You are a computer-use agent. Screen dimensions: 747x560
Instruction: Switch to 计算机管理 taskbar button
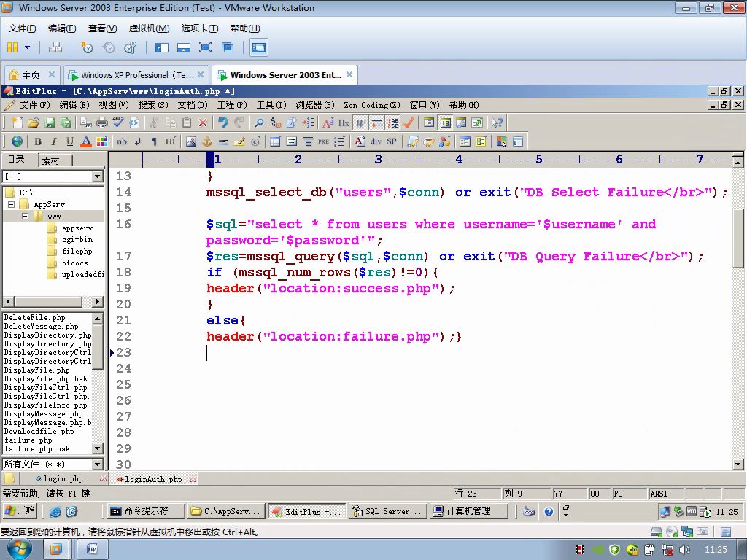pos(468,511)
